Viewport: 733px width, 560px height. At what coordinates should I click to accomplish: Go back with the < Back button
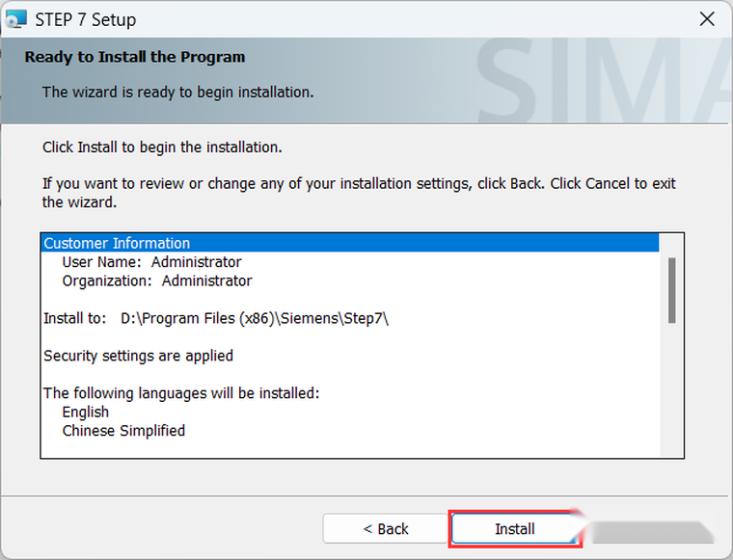coord(386,529)
